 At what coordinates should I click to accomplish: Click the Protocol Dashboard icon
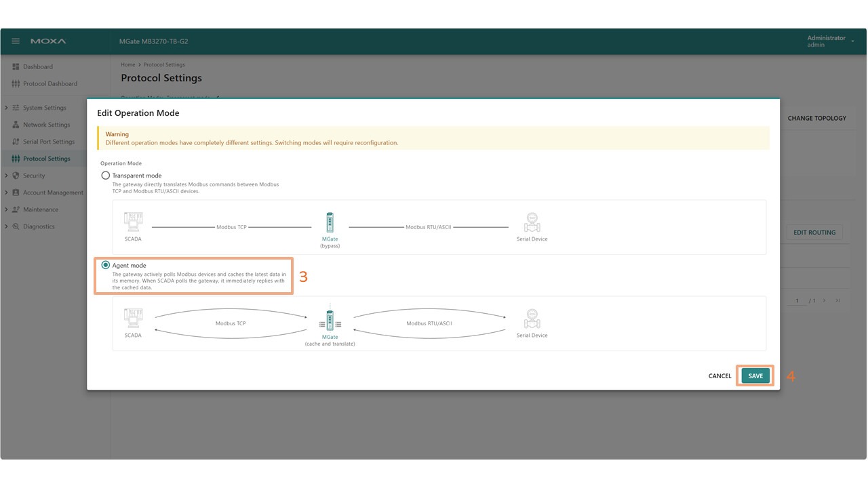pos(16,84)
